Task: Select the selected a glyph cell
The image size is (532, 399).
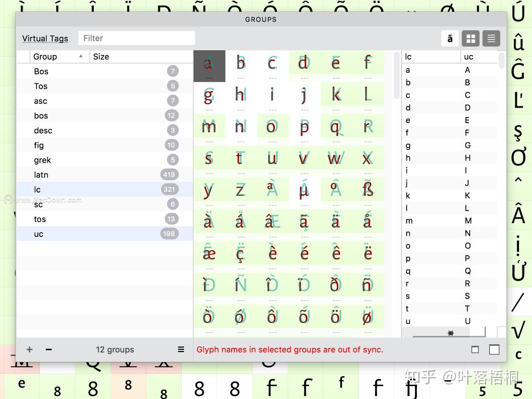Action: pyautogui.click(x=209, y=66)
